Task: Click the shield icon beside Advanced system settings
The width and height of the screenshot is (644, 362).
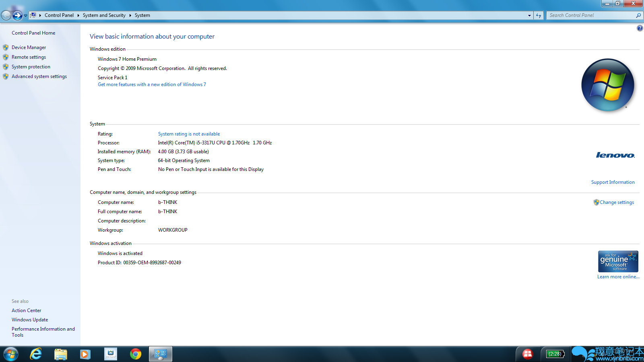Action: click(6, 76)
